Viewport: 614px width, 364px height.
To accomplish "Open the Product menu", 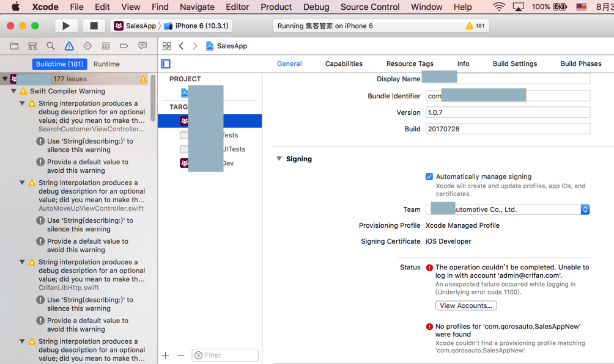I will [x=276, y=7].
